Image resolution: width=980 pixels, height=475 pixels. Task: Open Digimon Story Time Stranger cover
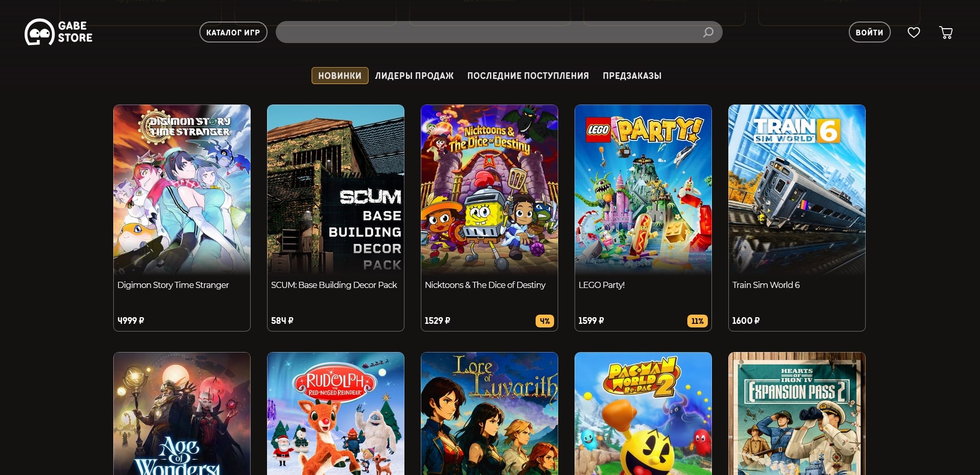182,190
